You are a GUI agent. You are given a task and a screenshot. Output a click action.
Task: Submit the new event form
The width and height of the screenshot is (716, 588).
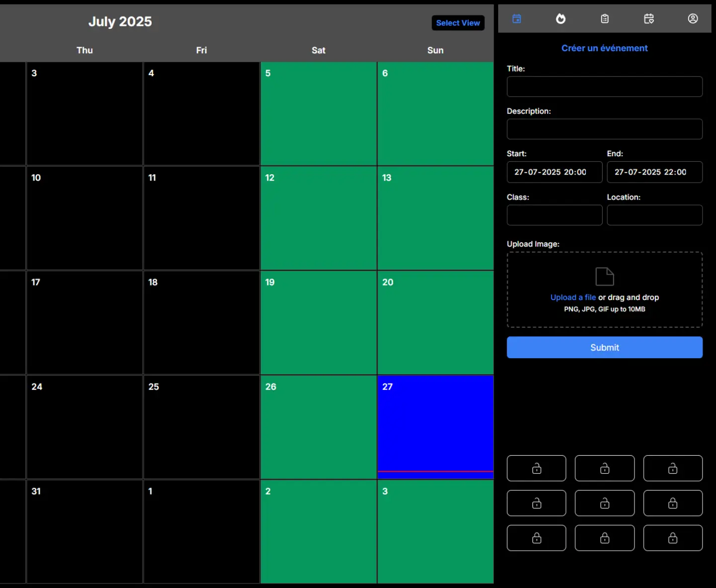[x=605, y=347]
